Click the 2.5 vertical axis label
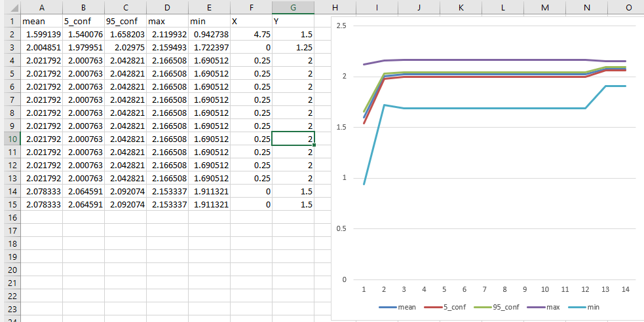 coord(340,26)
